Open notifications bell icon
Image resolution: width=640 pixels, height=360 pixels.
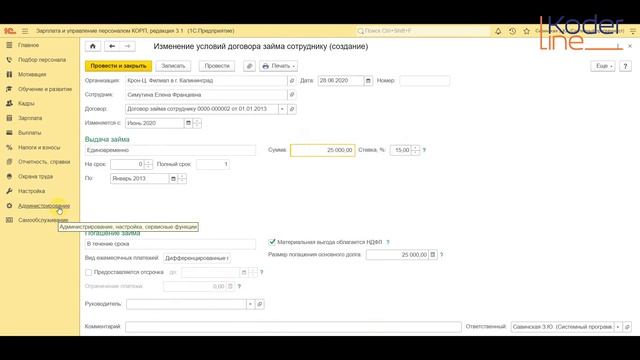(498, 31)
